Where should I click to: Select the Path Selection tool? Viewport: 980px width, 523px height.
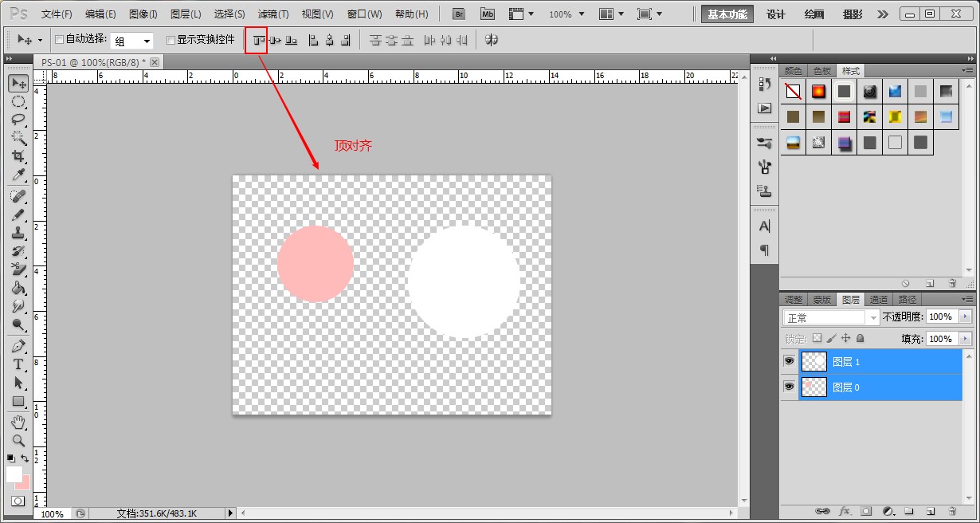click(18, 383)
